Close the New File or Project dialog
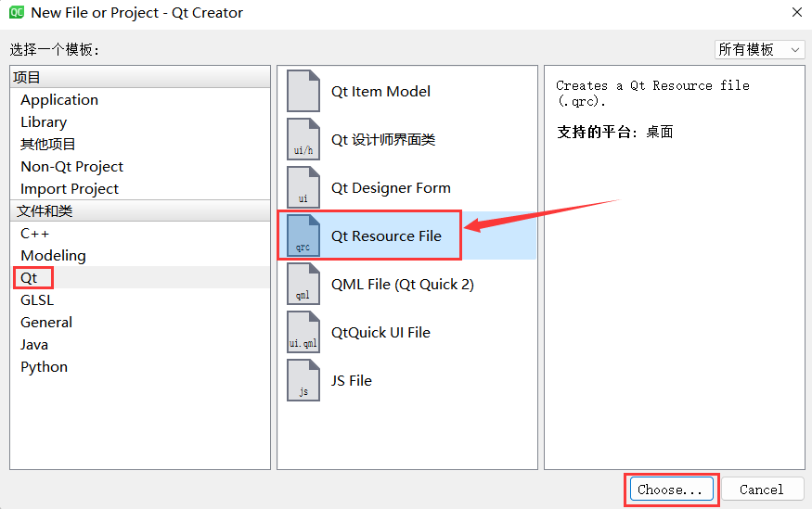 coord(797,12)
